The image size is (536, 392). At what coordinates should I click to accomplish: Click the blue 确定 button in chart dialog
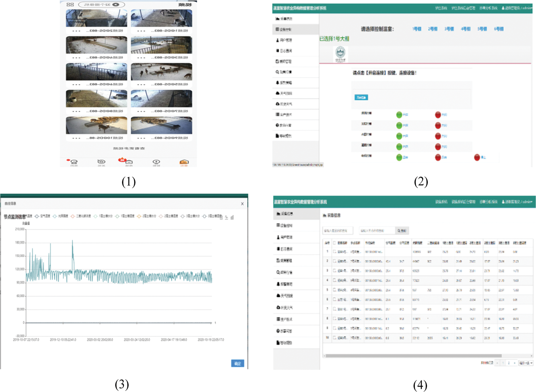pos(237,363)
